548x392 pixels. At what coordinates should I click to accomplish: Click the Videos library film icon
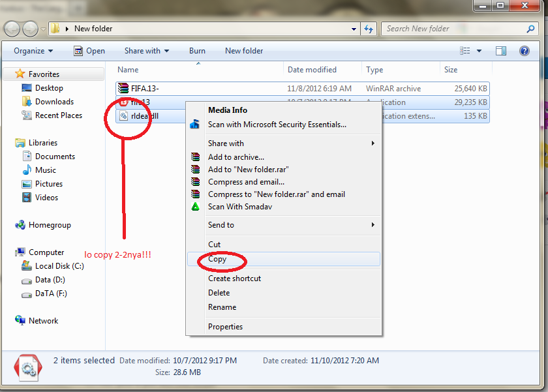point(27,198)
